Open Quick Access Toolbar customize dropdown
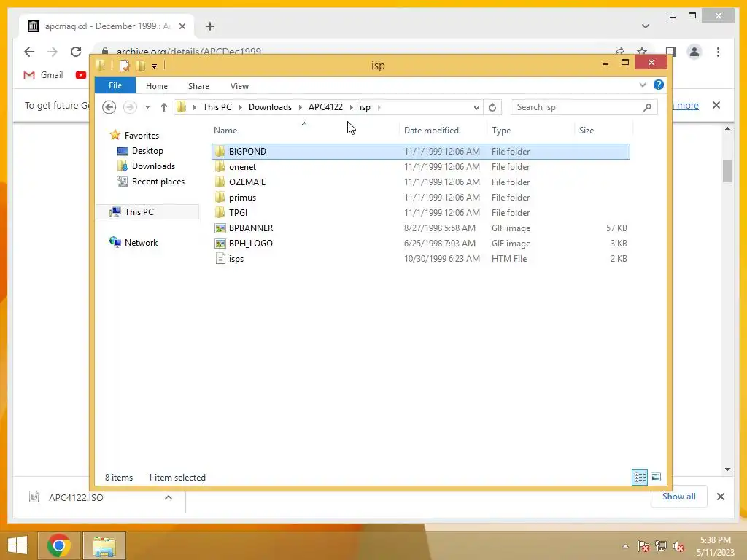 click(155, 66)
